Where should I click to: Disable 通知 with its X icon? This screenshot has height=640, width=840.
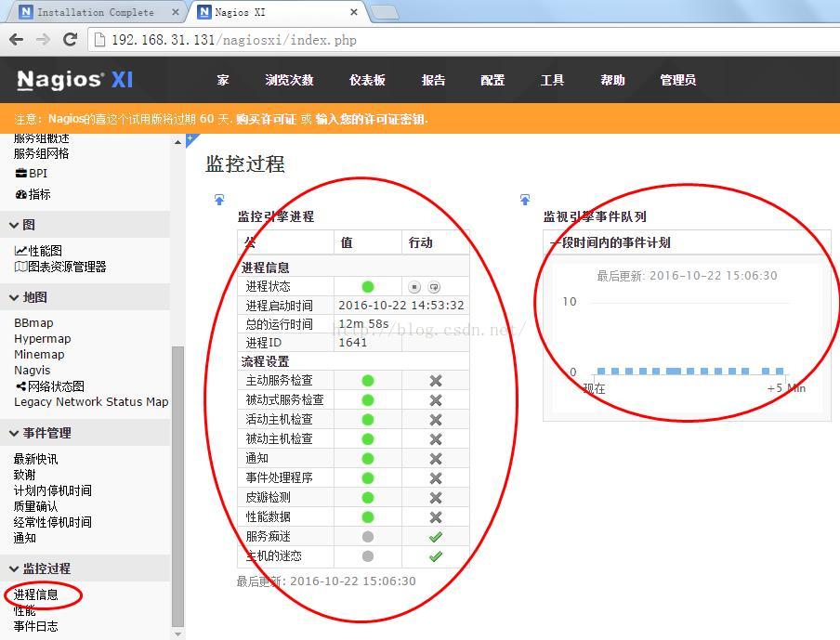tap(436, 459)
